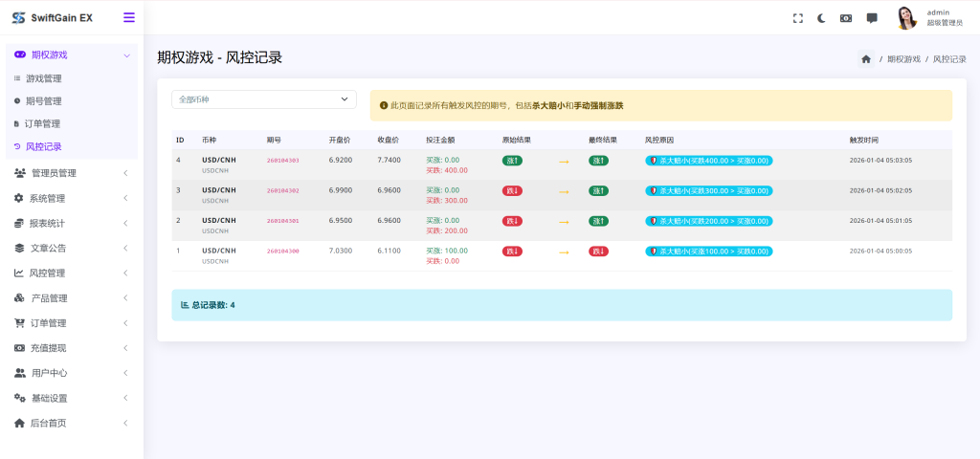Open 订单管理 under 期权游戏
Screen dimensions: 980x459
[x=42, y=123]
